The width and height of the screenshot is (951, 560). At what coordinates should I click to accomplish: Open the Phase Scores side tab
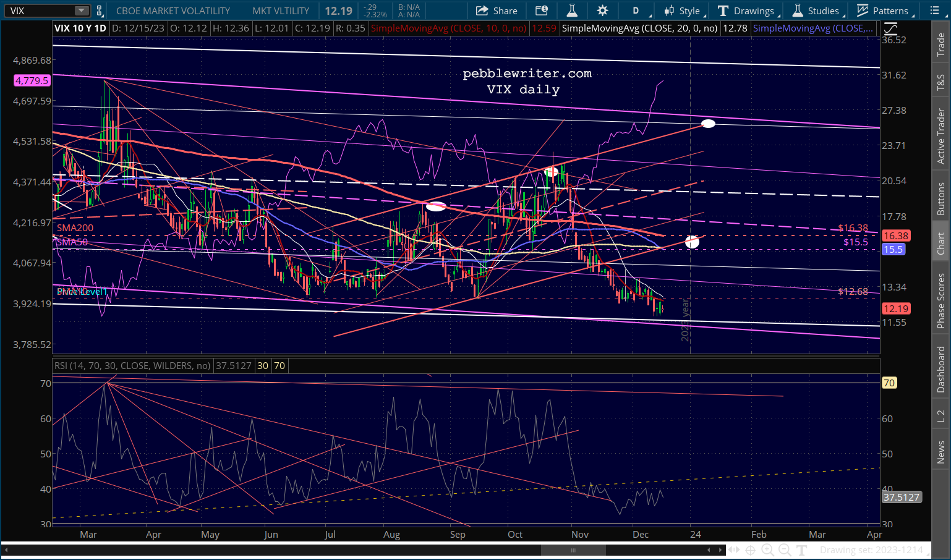click(x=940, y=300)
